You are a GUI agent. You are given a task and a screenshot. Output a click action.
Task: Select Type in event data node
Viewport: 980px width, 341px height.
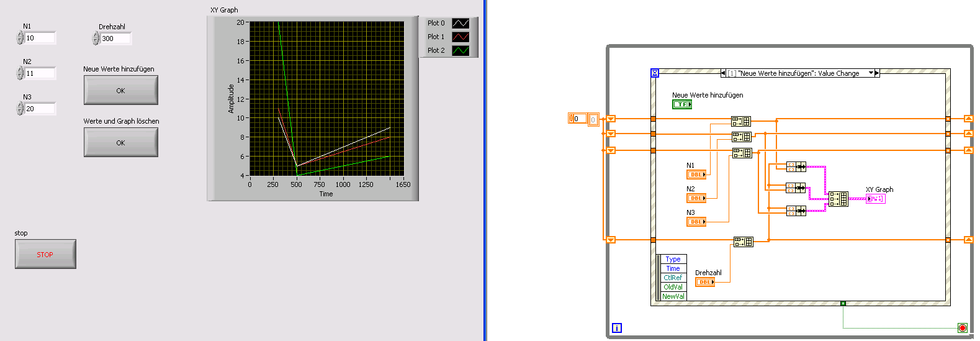click(x=673, y=259)
